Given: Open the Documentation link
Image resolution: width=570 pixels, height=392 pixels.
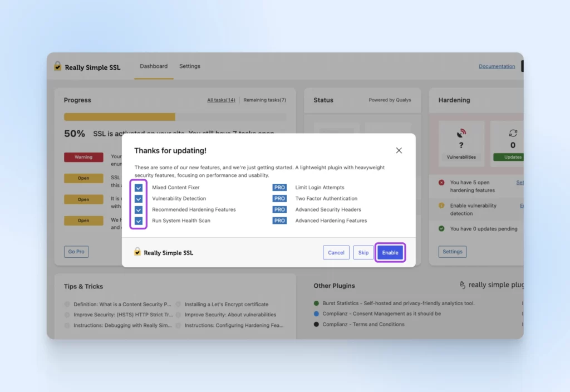Looking at the screenshot, I should point(497,67).
